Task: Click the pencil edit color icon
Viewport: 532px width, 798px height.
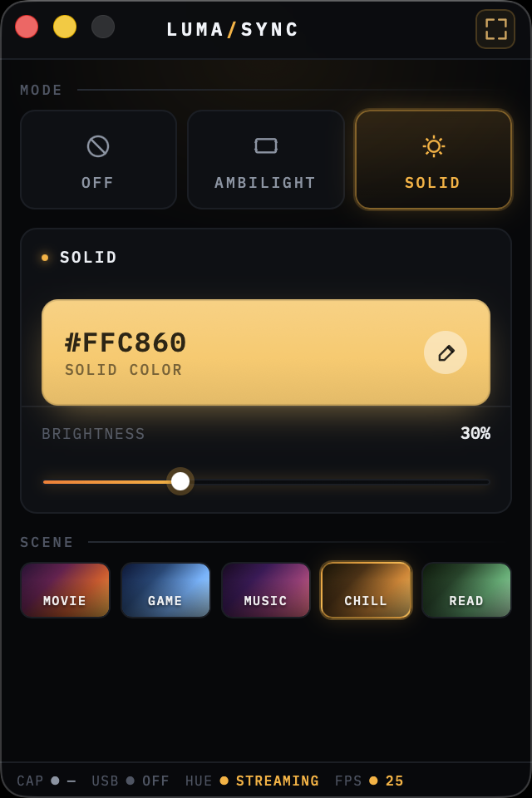Action: click(446, 352)
